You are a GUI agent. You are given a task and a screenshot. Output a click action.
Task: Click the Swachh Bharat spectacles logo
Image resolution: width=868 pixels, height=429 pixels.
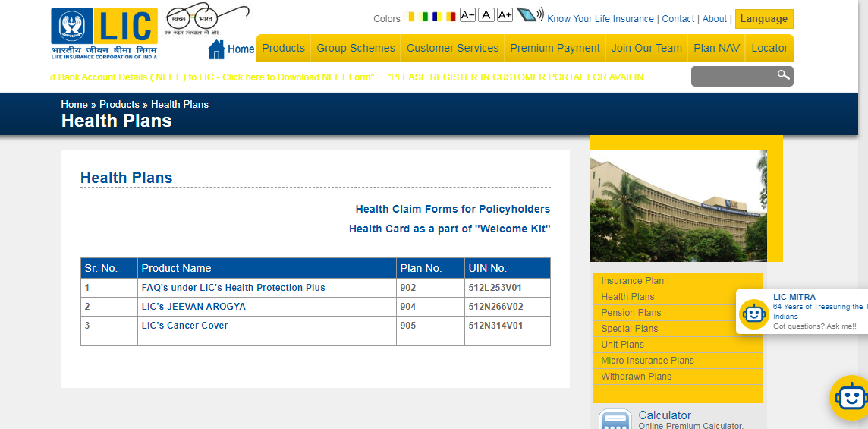pos(208,20)
